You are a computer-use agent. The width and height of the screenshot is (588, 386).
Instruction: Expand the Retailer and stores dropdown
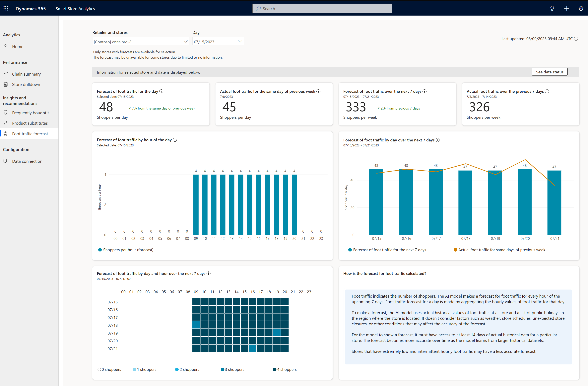click(x=140, y=41)
